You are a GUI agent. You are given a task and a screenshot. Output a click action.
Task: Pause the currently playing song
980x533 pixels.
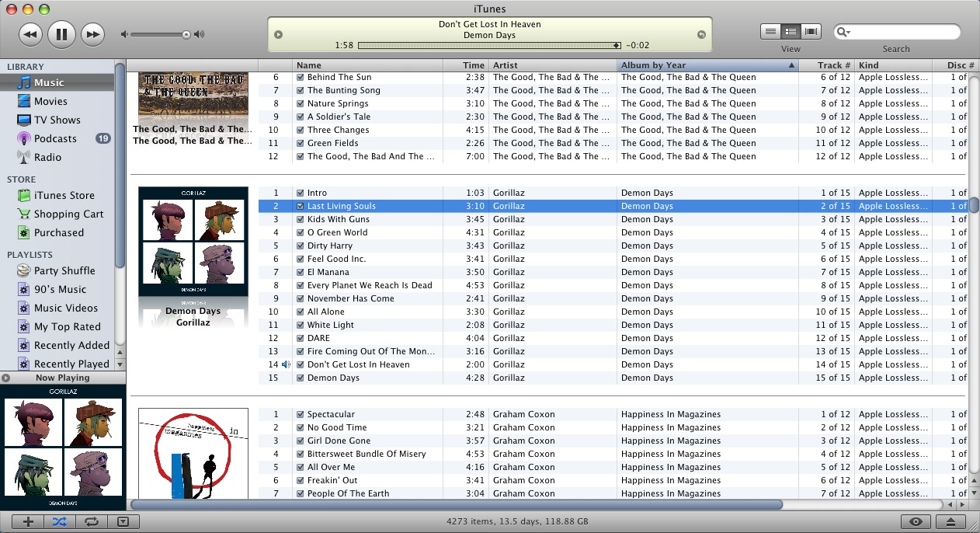point(61,33)
